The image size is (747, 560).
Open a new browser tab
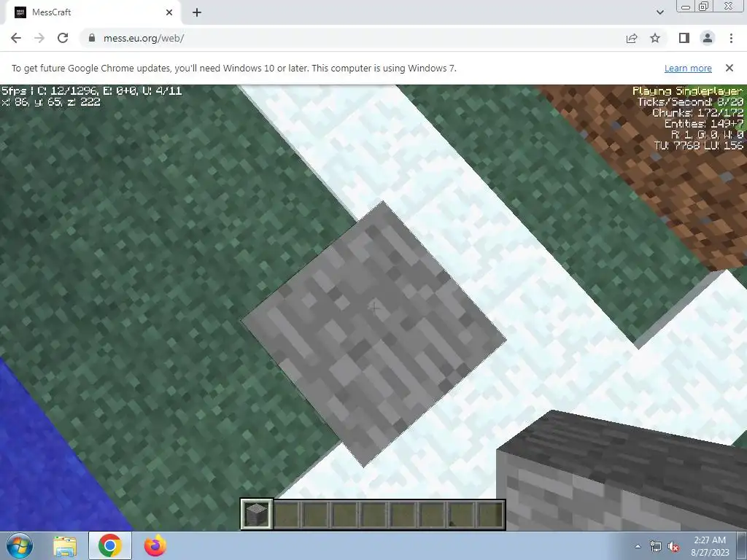[x=197, y=12]
